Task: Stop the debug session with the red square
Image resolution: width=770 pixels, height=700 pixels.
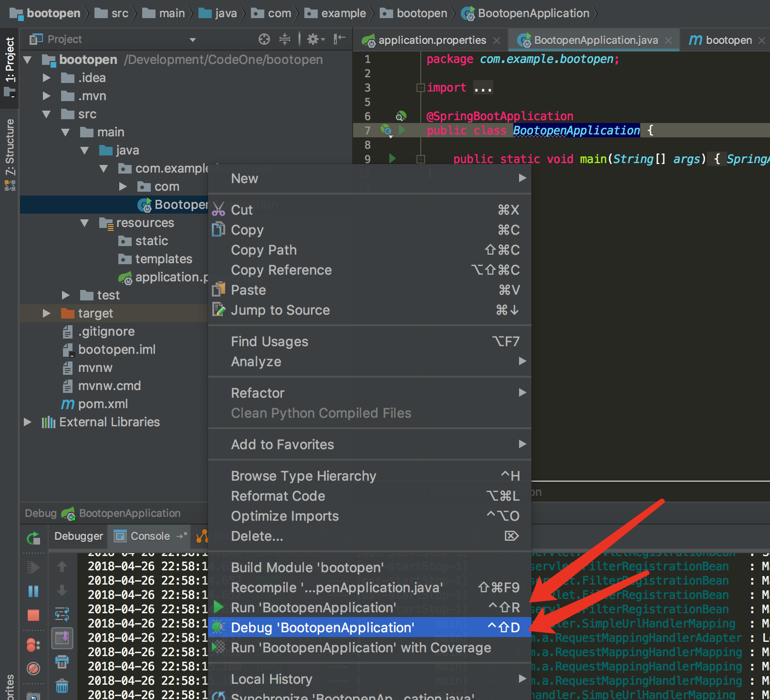Action: 33,615
